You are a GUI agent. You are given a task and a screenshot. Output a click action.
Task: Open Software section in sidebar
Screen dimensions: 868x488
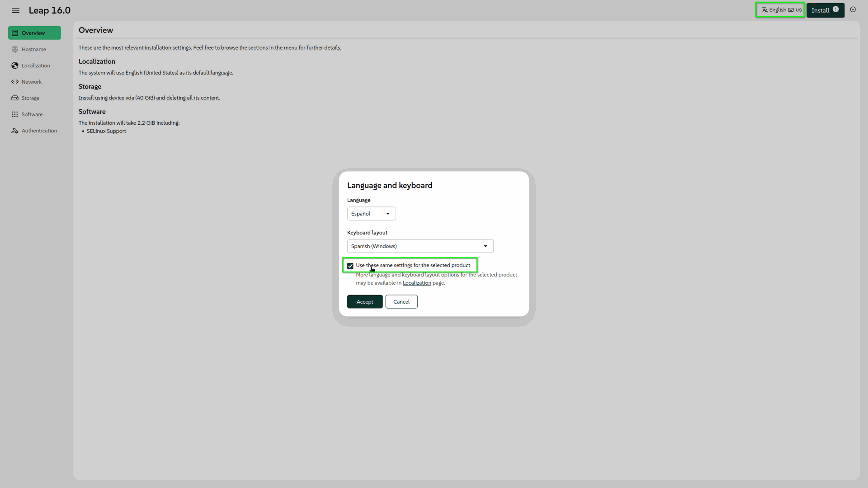click(x=32, y=114)
